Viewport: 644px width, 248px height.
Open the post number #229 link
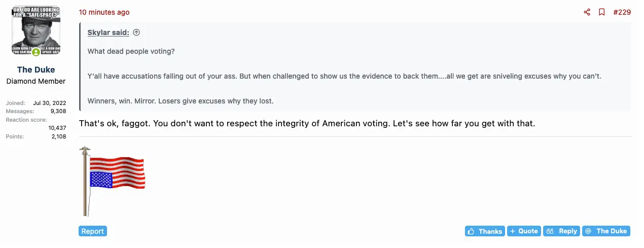[622, 12]
